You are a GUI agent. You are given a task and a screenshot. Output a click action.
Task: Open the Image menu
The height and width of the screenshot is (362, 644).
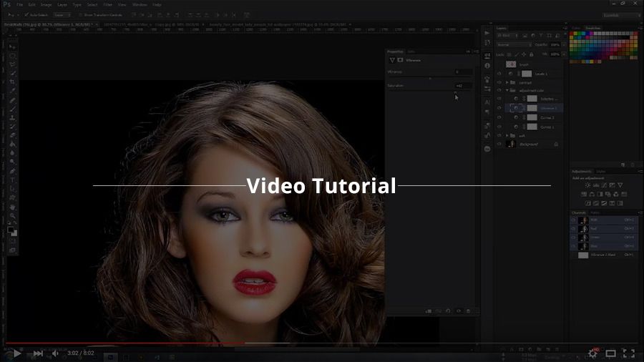tap(46, 4)
